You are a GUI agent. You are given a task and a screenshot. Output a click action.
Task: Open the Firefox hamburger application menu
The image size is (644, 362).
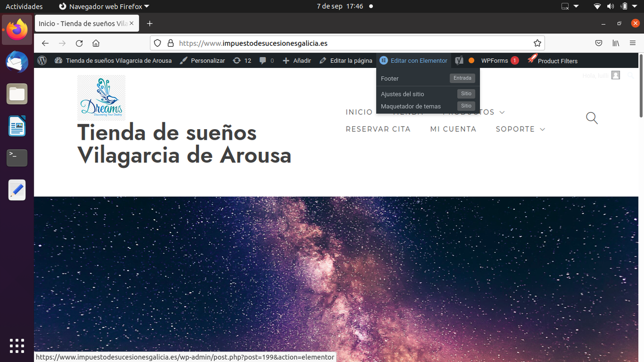pyautogui.click(x=633, y=43)
